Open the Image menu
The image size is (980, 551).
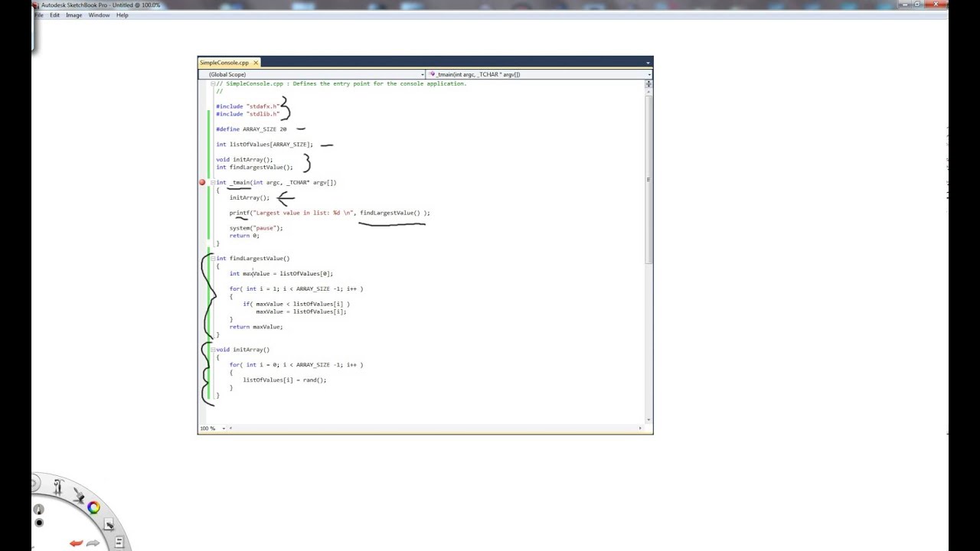coord(74,15)
